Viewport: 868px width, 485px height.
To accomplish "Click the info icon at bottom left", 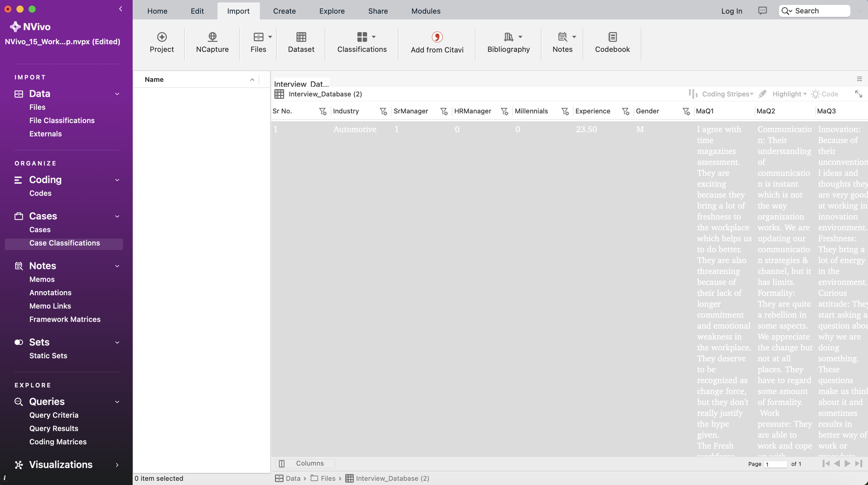I will [x=4, y=478].
